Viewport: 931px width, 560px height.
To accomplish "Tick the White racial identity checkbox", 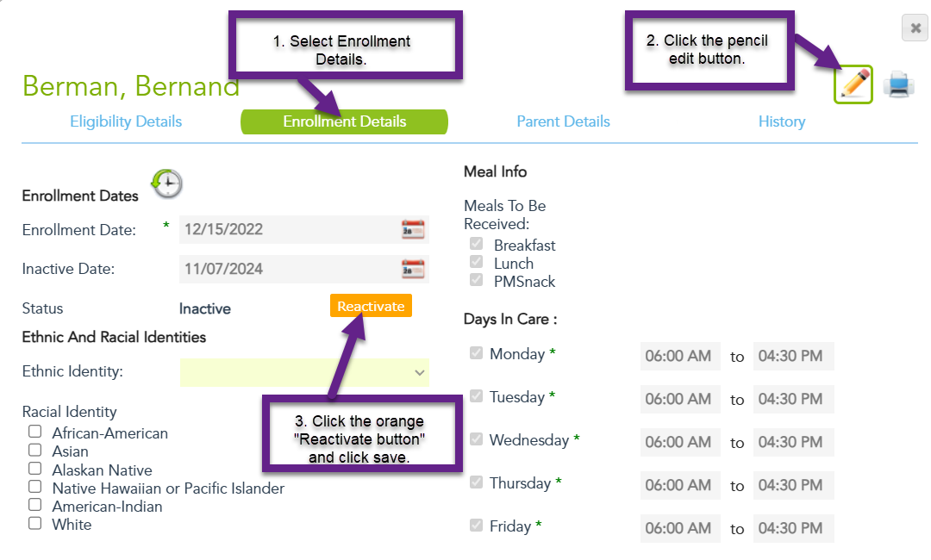I will pos(35,523).
